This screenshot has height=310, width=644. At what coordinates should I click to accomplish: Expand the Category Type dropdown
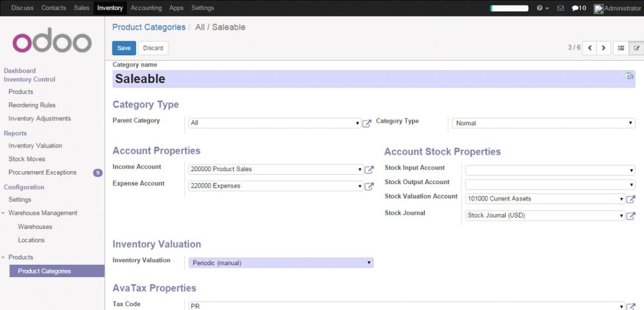543,123
